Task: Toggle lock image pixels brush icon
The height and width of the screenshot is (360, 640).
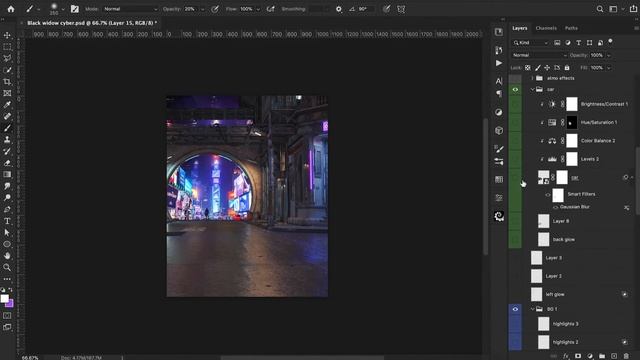Action: coord(538,68)
